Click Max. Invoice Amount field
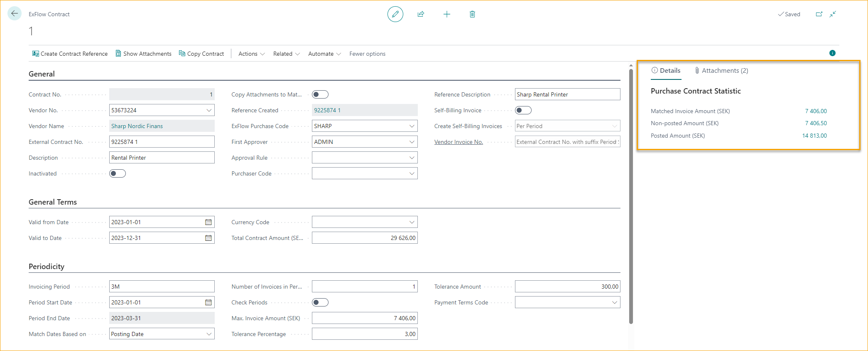 coord(365,318)
